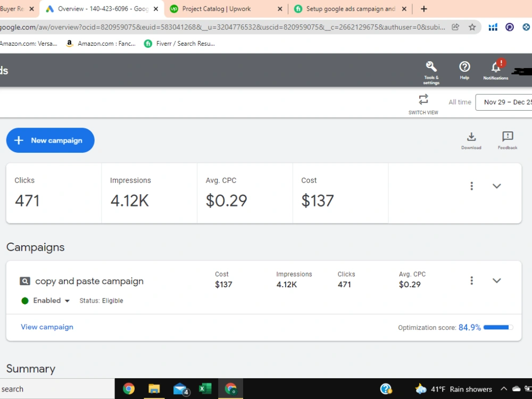Close the Google Ads Overview tab
The height and width of the screenshot is (399, 532).
(156, 9)
